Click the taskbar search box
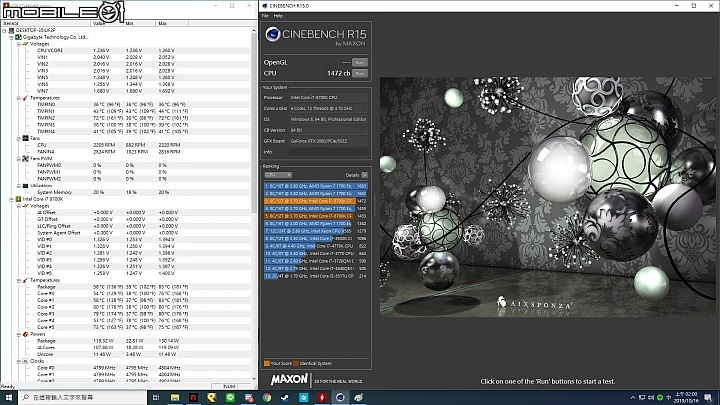 coord(82,397)
